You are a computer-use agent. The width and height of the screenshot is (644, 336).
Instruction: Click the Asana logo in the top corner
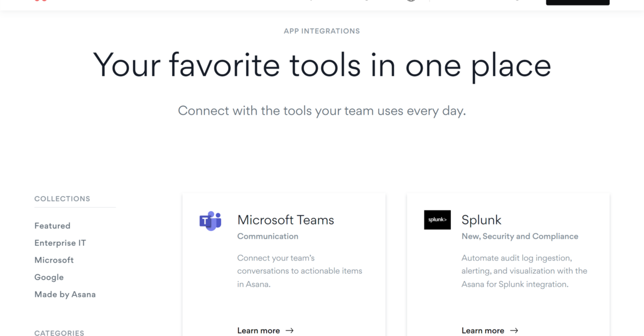(42, 1)
